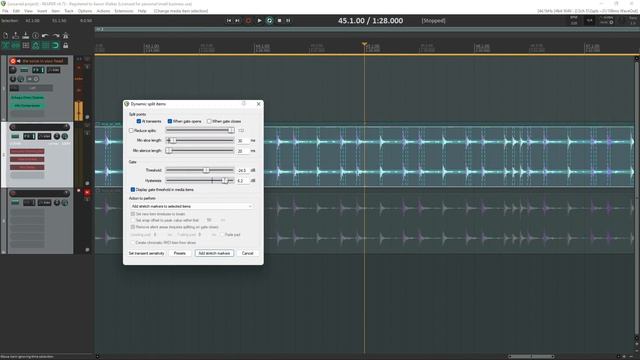Open the Actions menu
640x360 pixels.
point(103,11)
